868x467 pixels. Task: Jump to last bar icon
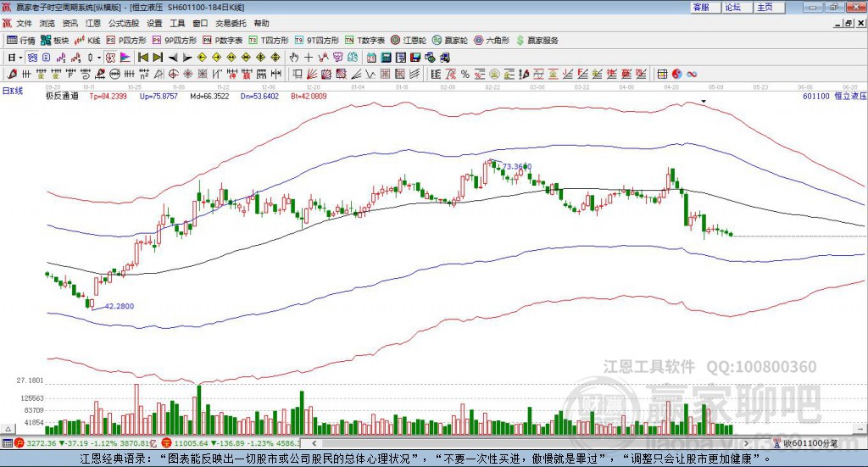(x=158, y=58)
